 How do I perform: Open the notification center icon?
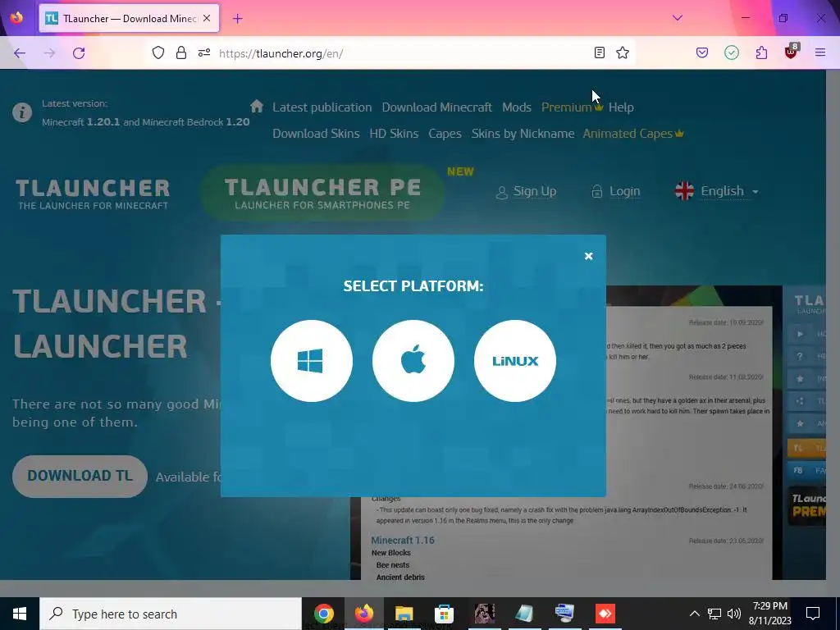click(x=813, y=614)
